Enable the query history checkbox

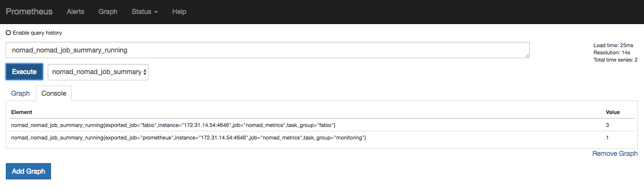[x=8, y=33]
